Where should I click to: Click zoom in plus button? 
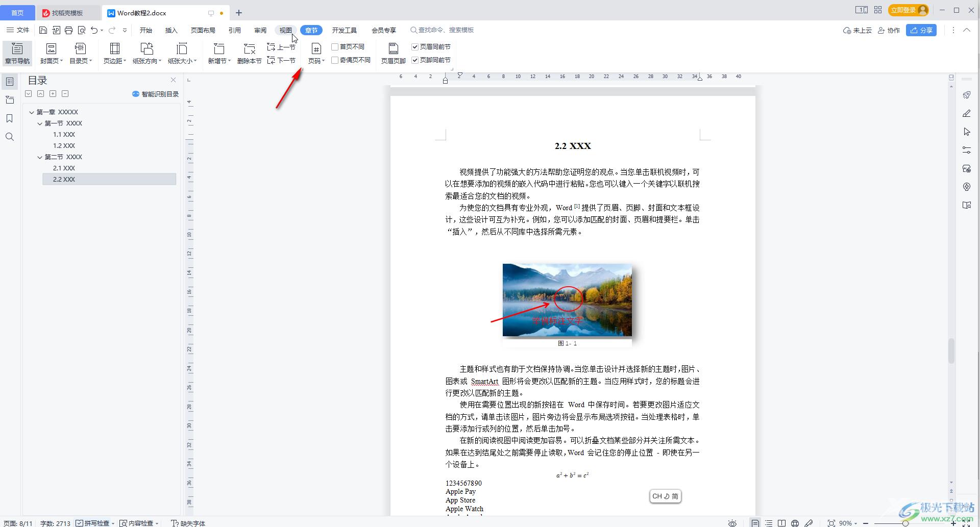point(952,523)
